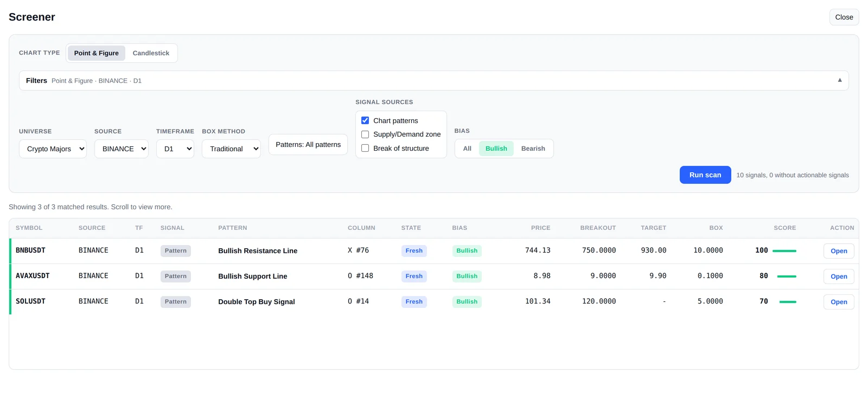Open the Universe dropdown showing Crypto Majors

[53, 149]
